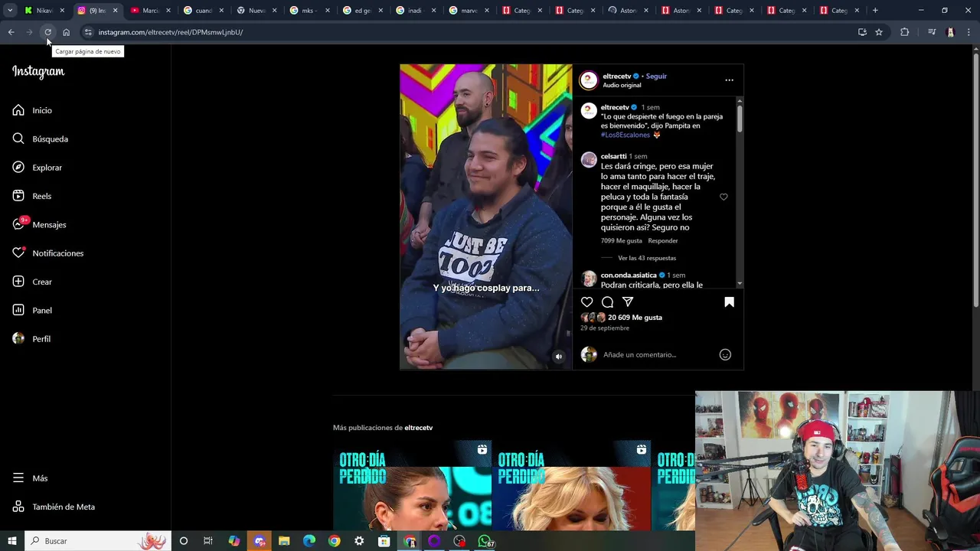View who liked: 20 609 Me gusta

click(635, 318)
